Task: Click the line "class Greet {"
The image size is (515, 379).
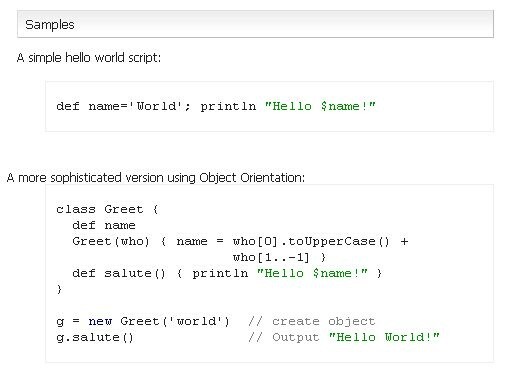Action: tap(107, 209)
